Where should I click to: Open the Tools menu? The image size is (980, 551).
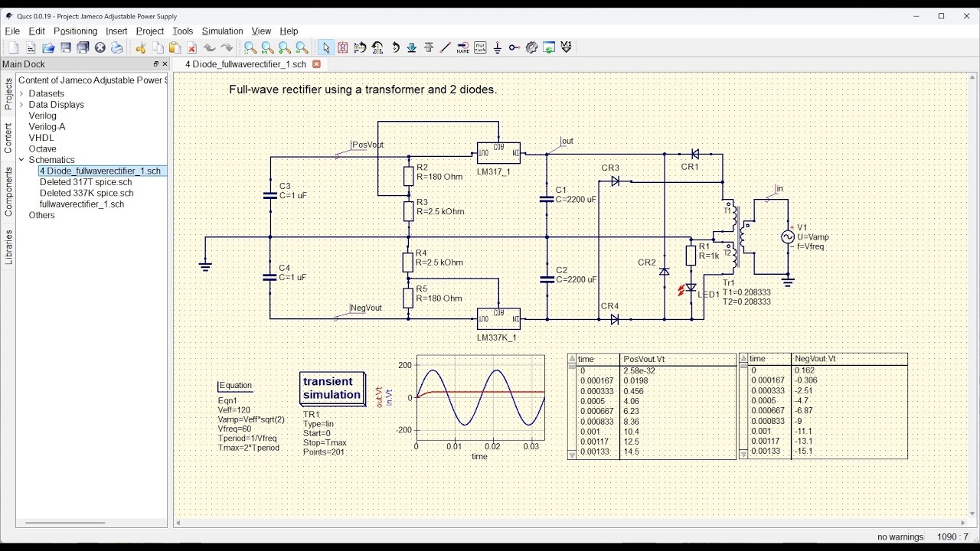pyautogui.click(x=183, y=31)
